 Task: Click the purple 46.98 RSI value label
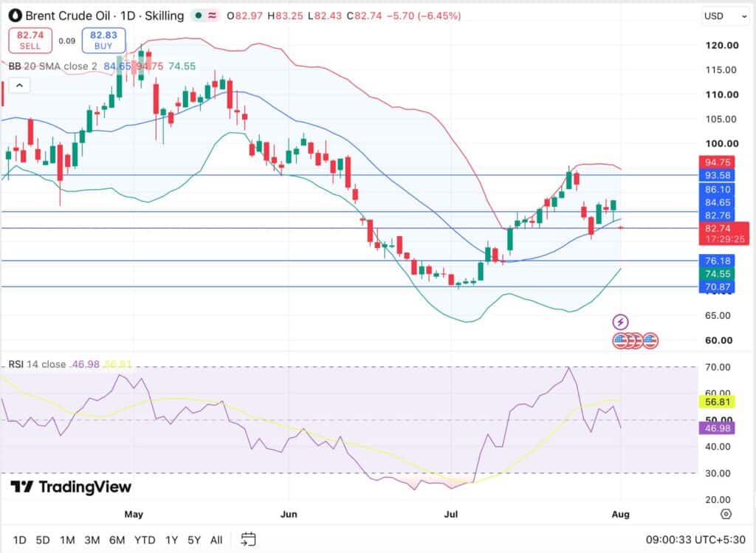click(x=717, y=428)
